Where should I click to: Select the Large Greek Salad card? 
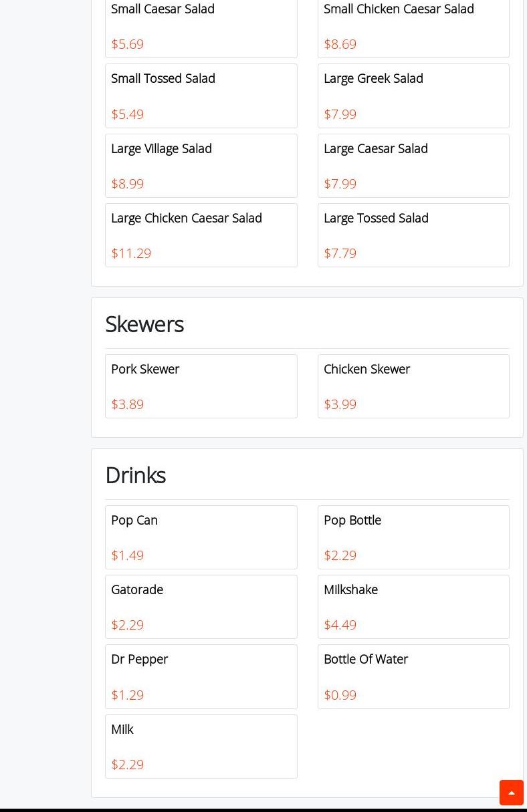coord(413,96)
